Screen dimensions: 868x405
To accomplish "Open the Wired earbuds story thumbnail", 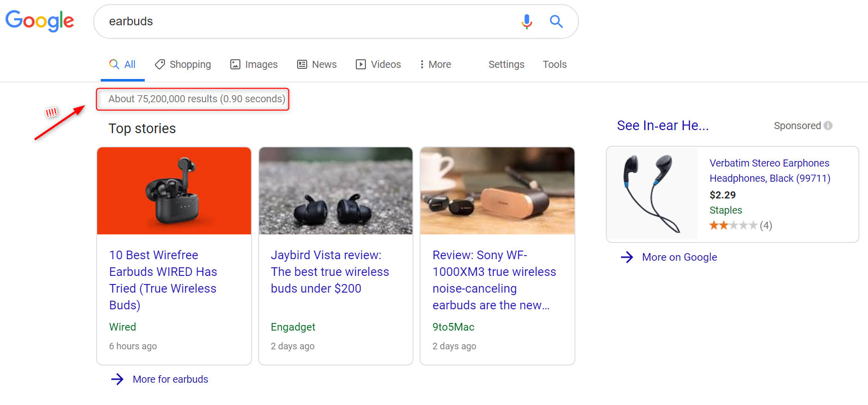I will pyautogui.click(x=174, y=191).
